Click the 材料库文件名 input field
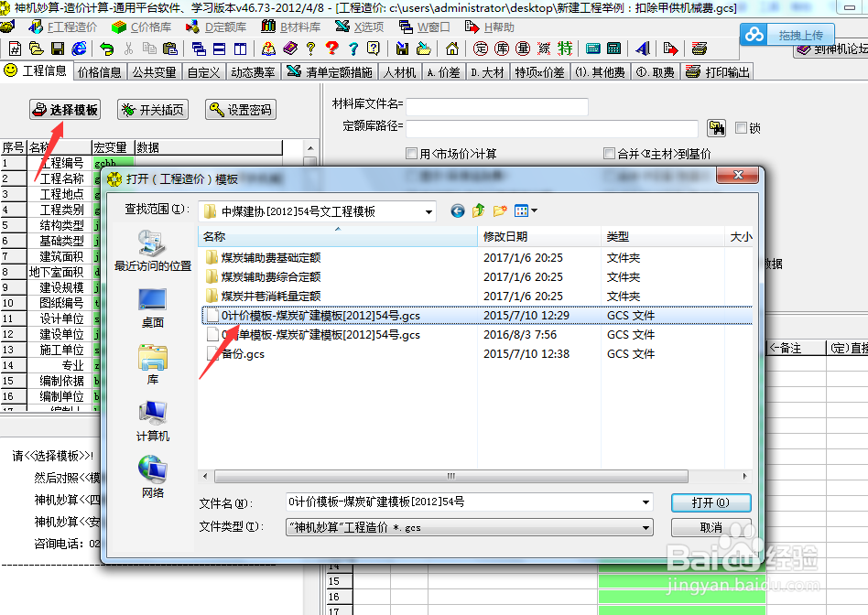Viewport: 868px width, 615px height. coord(497,106)
